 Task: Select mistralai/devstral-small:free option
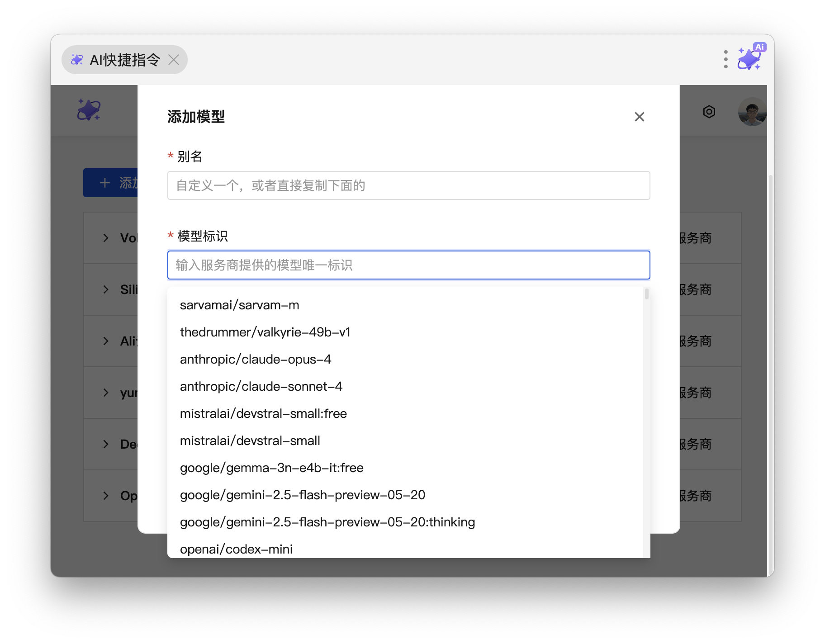[x=405, y=414]
